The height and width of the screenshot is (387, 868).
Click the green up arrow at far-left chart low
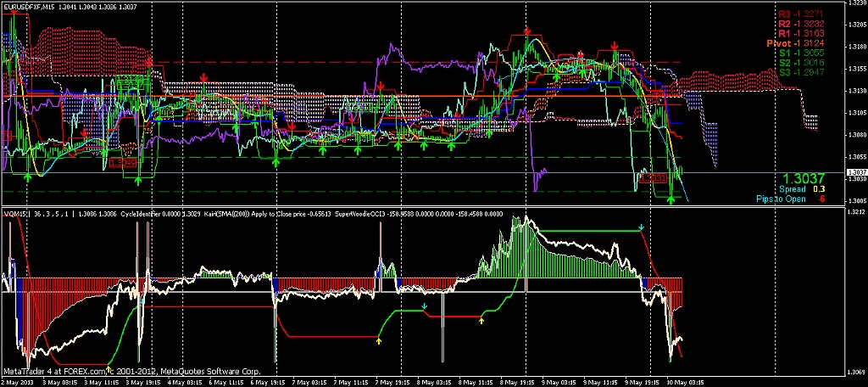tap(28, 177)
